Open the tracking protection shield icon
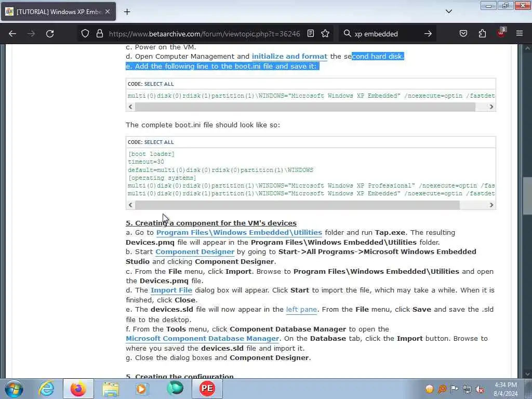This screenshot has height=399, width=532. point(85,34)
